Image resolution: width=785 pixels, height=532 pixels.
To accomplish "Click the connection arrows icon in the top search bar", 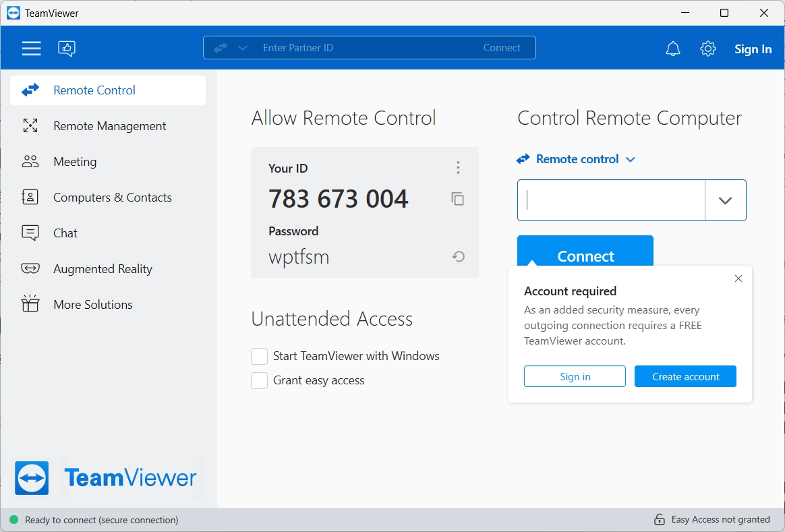I will tap(221, 48).
